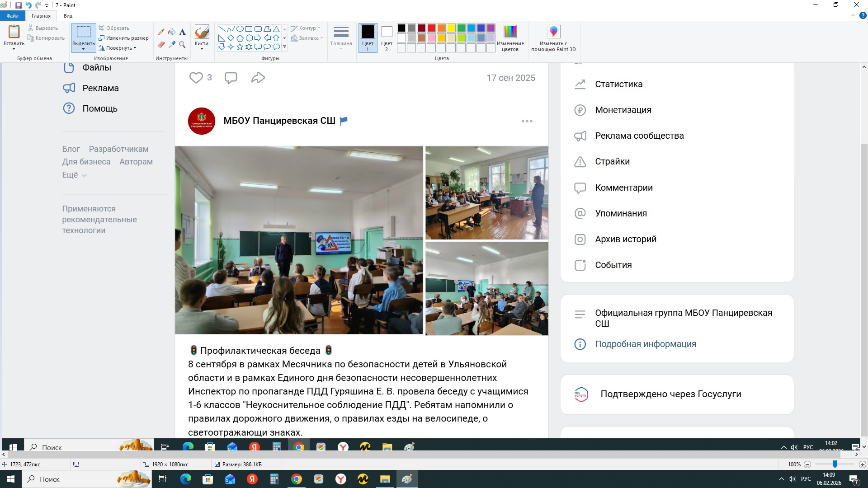Select the red color swatch

pos(430,28)
